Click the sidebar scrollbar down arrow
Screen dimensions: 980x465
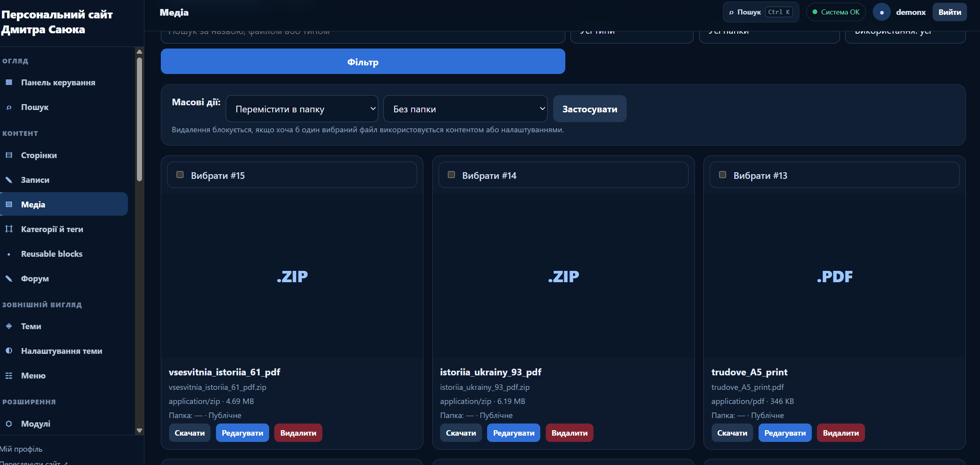[139, 430]
